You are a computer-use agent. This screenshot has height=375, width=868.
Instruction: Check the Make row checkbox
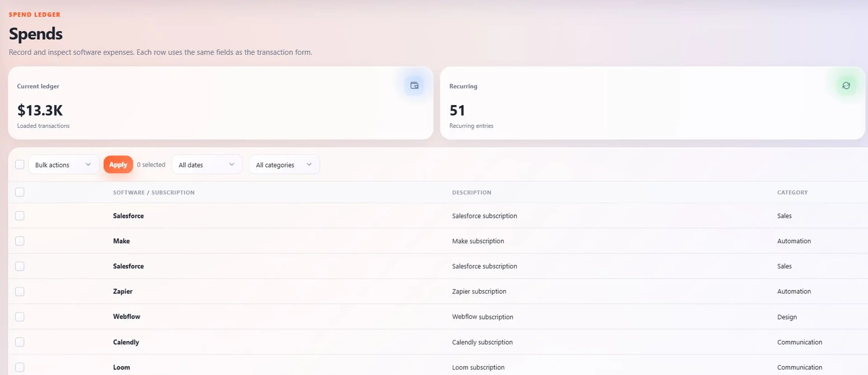click(x=20, y=241)
